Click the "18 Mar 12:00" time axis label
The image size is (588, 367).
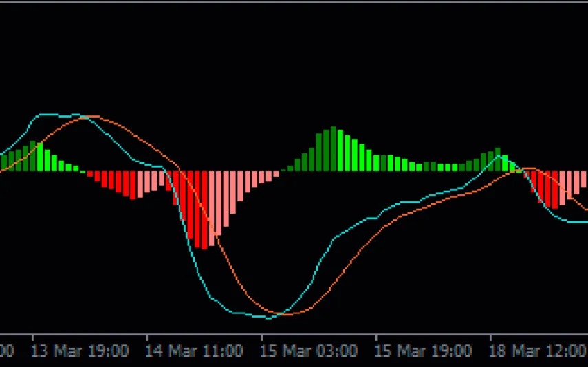pos(538,351)
